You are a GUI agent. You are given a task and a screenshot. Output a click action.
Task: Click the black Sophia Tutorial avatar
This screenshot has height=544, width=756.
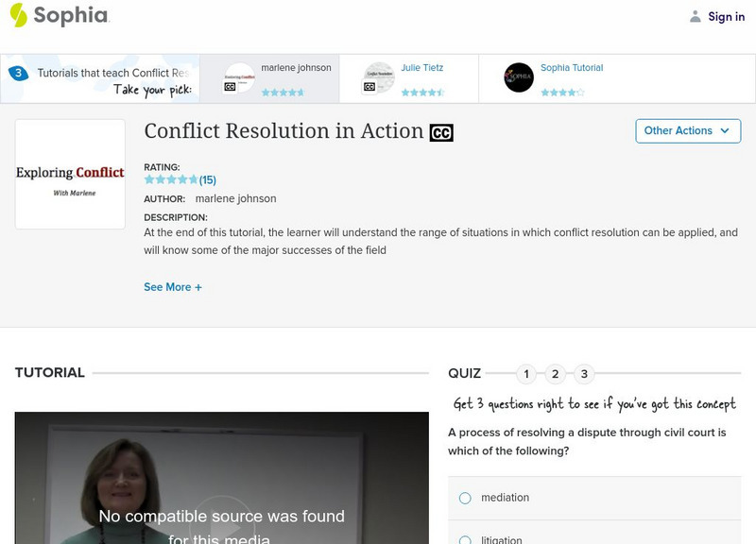[x=519, y=77]
